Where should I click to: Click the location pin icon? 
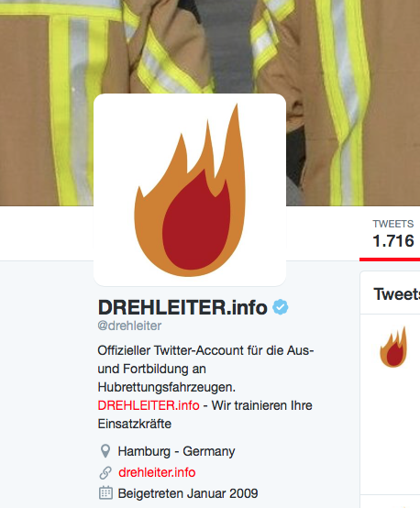pyautogui.click(x=105, y=451)
